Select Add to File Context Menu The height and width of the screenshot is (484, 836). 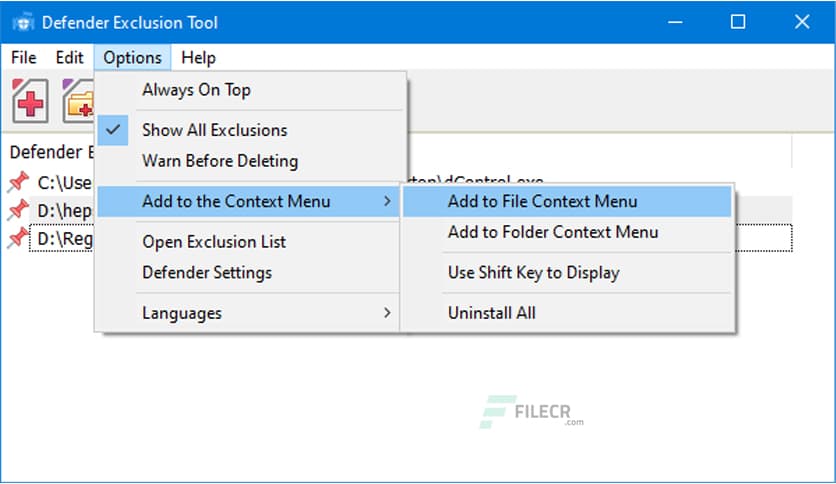tap(567, 201)
